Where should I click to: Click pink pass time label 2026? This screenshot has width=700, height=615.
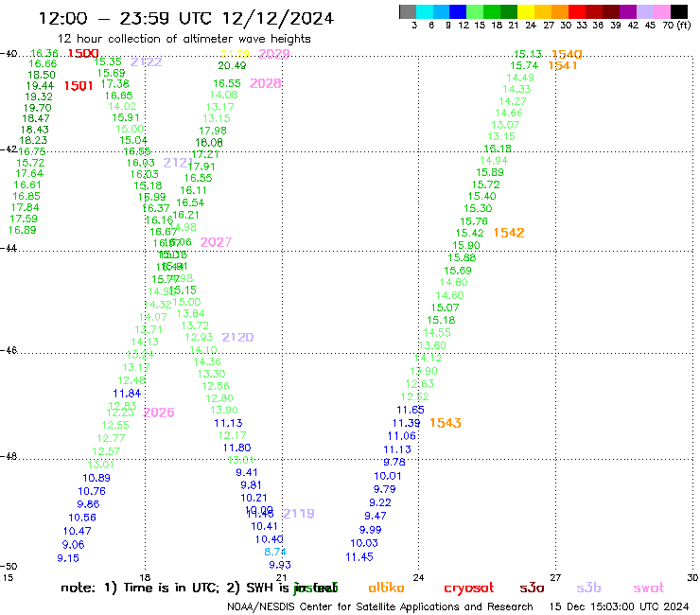pos(159,413)
